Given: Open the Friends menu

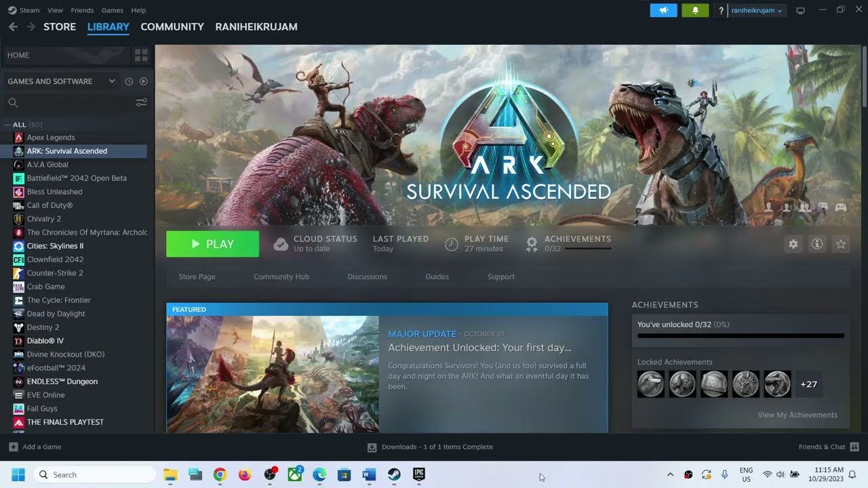Looking at the screenshot, I should [x=83, y=10].
